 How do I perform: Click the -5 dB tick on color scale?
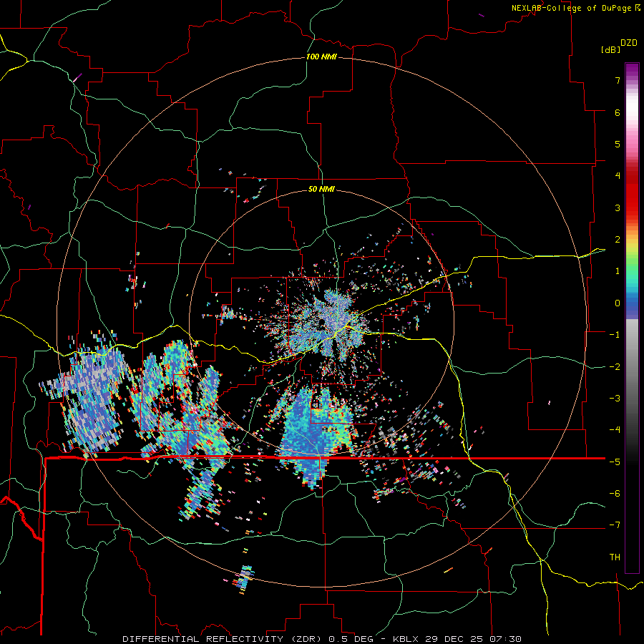click(615, 462)
